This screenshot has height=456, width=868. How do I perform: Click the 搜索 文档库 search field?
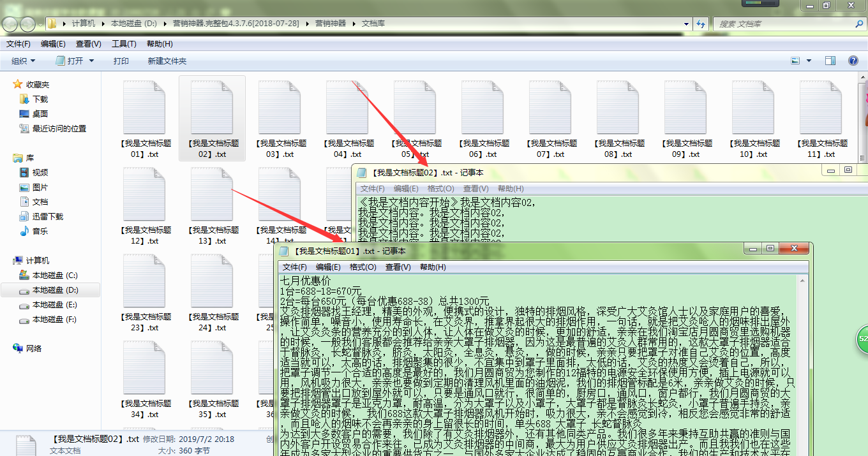782,24
